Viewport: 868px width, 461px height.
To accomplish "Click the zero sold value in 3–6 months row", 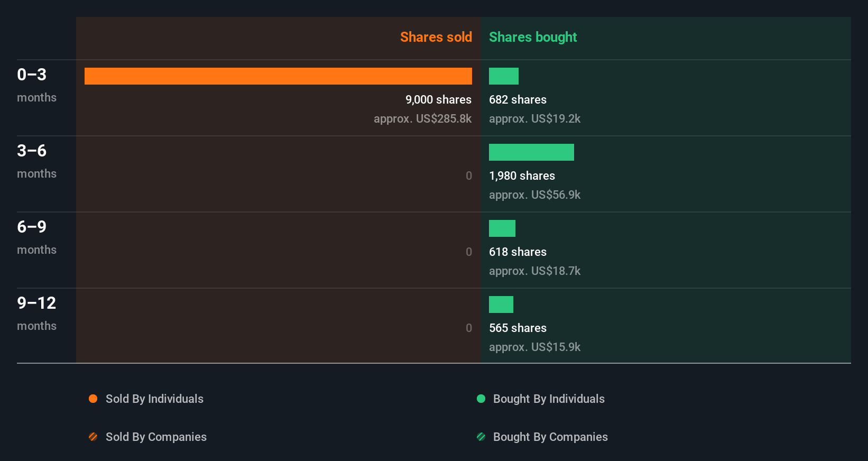I will (469, 176).
